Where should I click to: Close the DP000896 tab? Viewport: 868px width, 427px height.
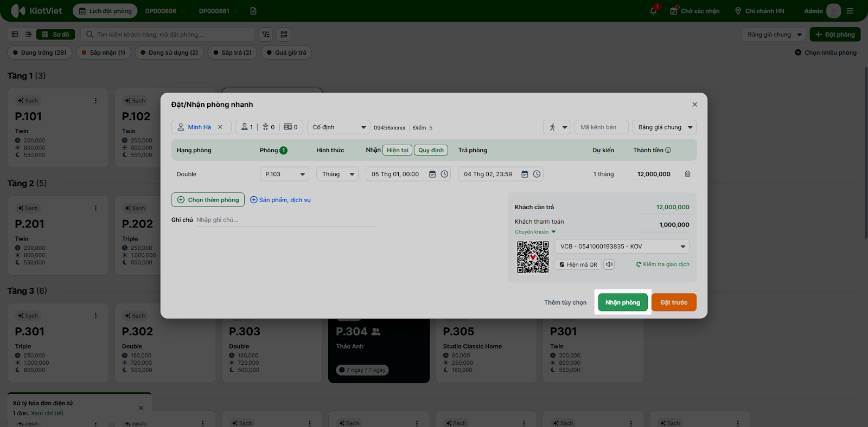[184, 11]
